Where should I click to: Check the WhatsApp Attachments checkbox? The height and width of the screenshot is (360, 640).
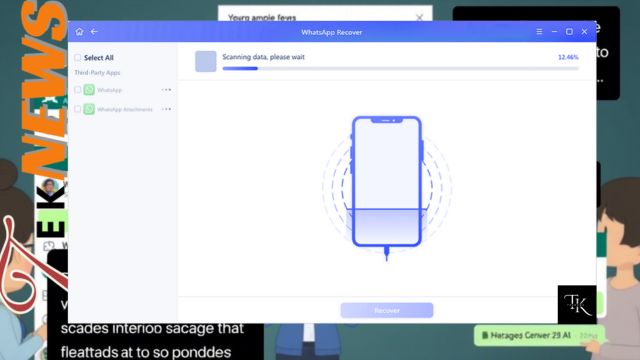[78, 109]
